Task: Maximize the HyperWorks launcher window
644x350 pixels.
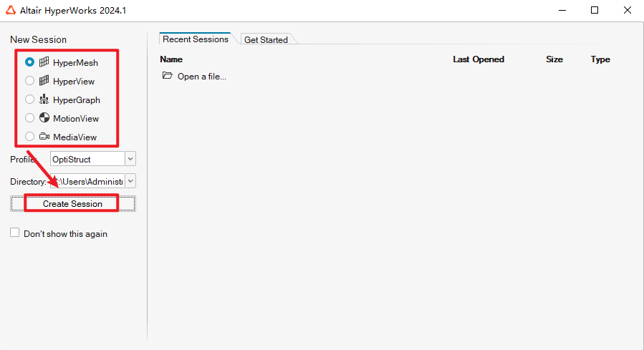Action: click(x=595, y=10)
